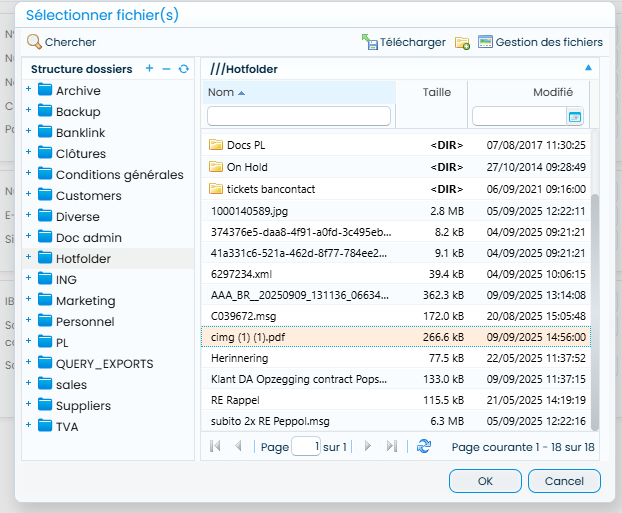This screenshot has height=513, width=622.
Task: Open Gestion des fichiers icon
Action: (485, 42)
